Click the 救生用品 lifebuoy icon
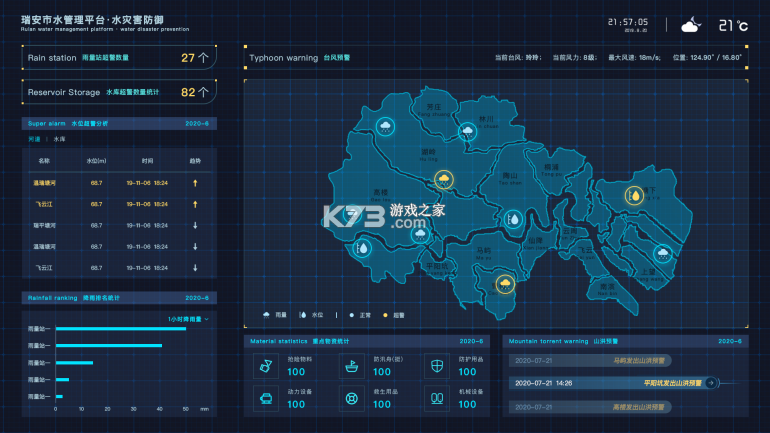 pyautogui.click(x=352, y=398)
